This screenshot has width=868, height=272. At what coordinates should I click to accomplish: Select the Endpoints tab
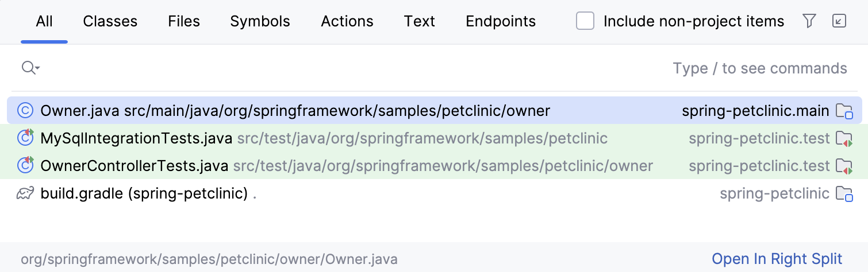(x=501, y=22)
